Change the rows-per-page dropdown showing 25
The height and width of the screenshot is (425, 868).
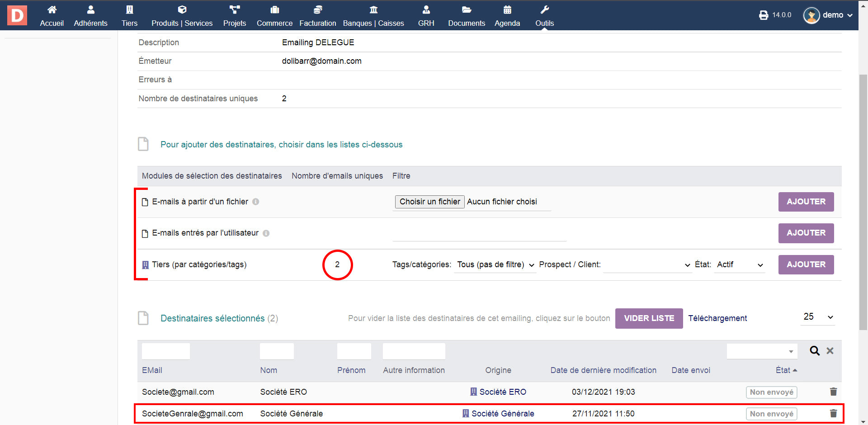pyautogui.click(x=818, y=317)
